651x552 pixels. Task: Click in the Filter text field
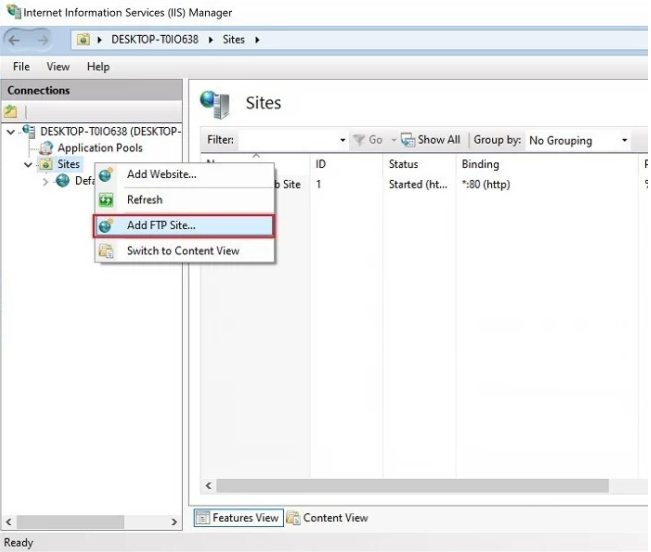pos(287,140)
